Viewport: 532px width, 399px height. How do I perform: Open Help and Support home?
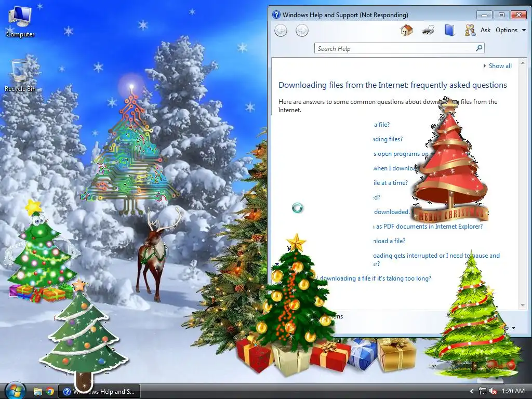click(406, 30)
